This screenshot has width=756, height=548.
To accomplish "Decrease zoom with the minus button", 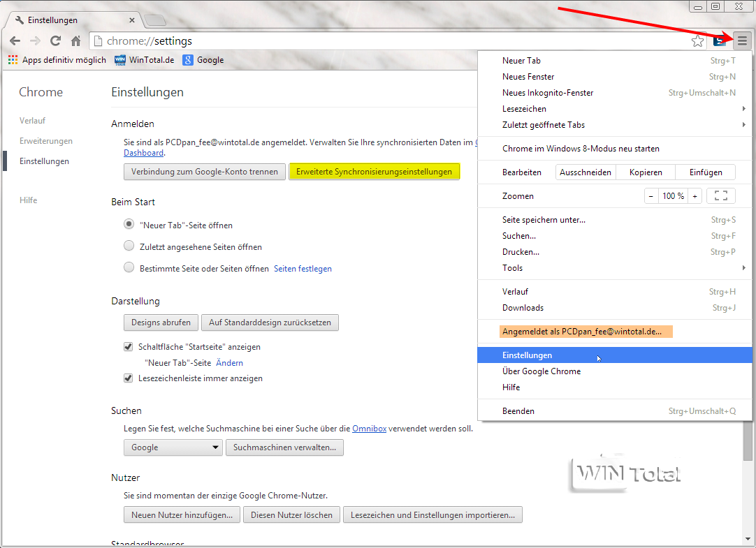I will coord(651,196).
